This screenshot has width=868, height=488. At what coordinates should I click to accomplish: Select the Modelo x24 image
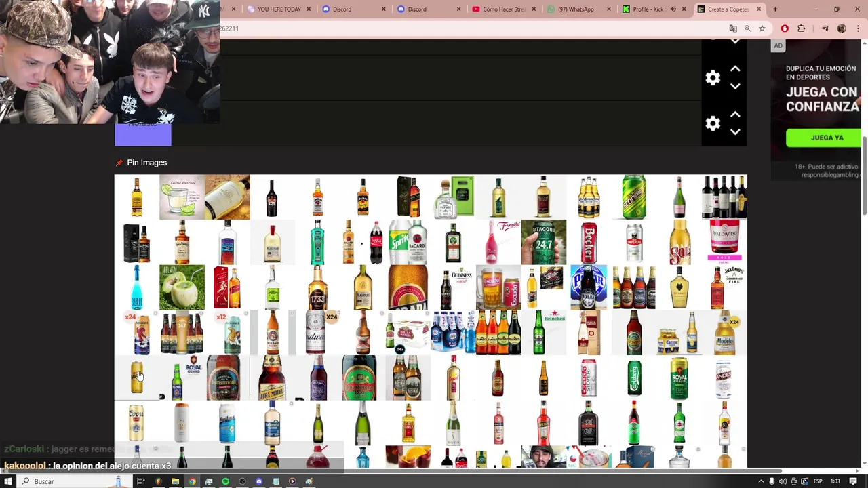tap(724, 333)
